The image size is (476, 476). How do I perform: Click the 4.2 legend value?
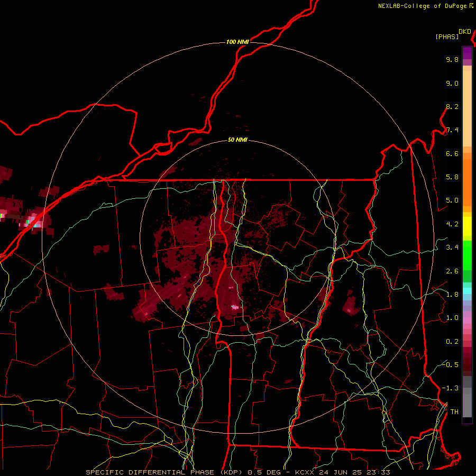click(x=452, y=224)
